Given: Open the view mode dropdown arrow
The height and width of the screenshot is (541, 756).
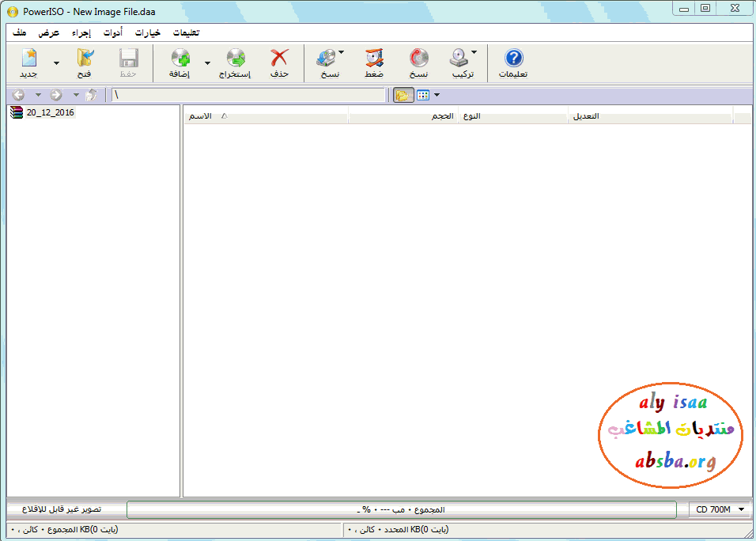Looking at the screenshot, I should 437,95.
